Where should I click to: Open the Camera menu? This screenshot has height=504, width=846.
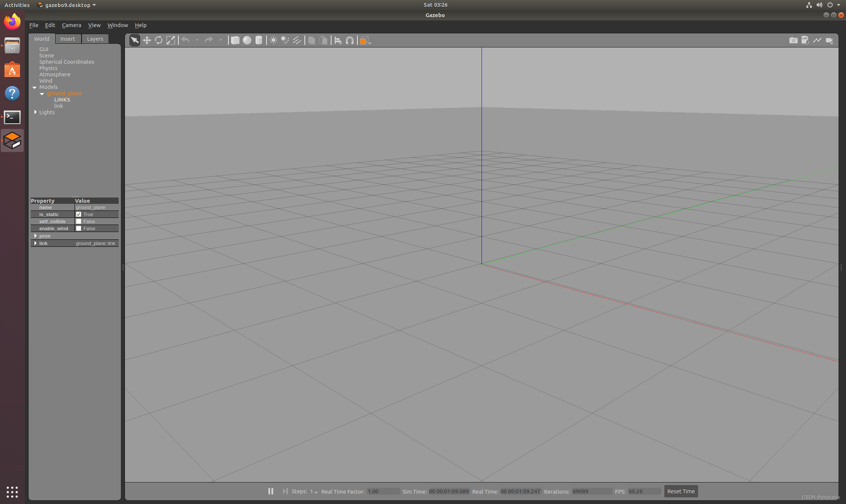pyautogui.click(x=71, y=25)
